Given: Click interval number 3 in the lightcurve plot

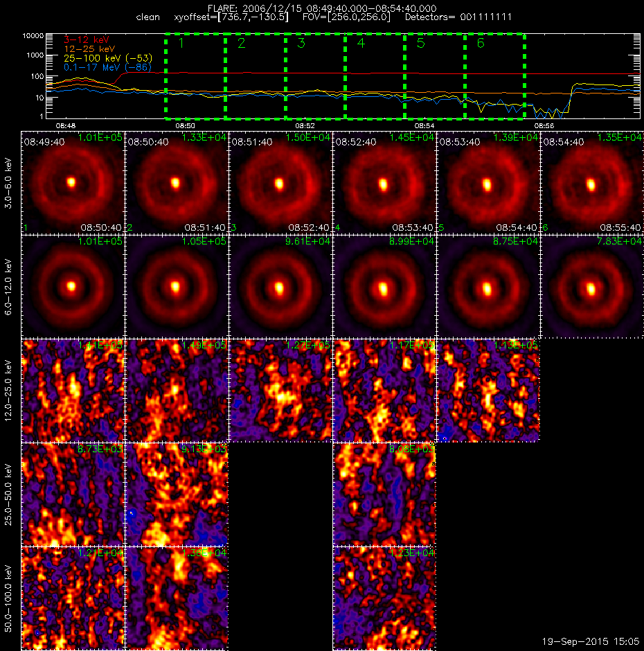Looking at the screenshot, I should [x=301, y=43].
